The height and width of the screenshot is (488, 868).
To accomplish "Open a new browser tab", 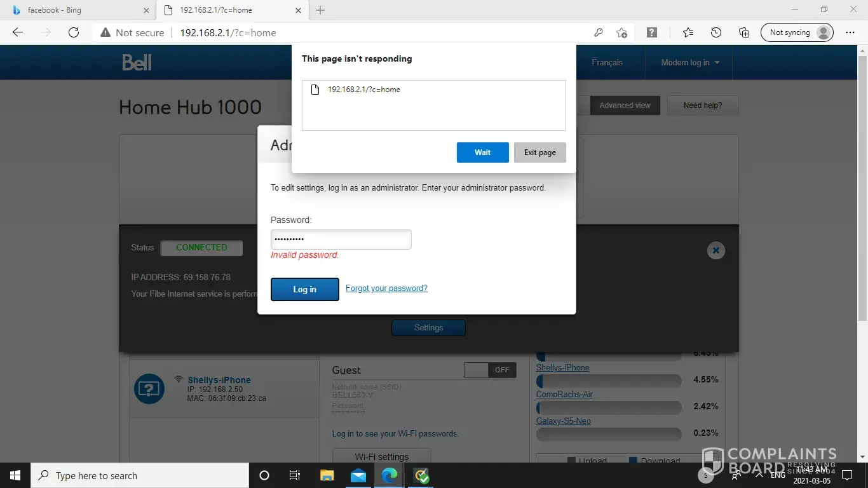I will tap(320, 10).
